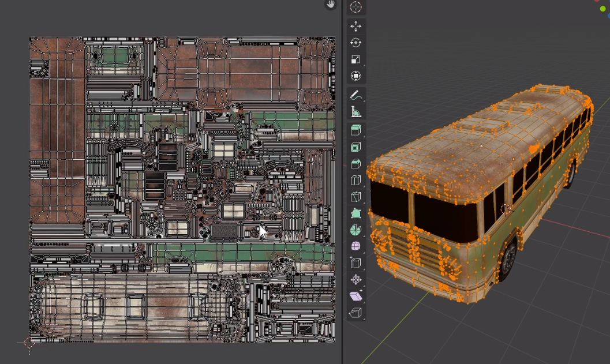Select the Inset Faces tool
This screenshot has height=364, width=610.
click(x=355, y=147)
